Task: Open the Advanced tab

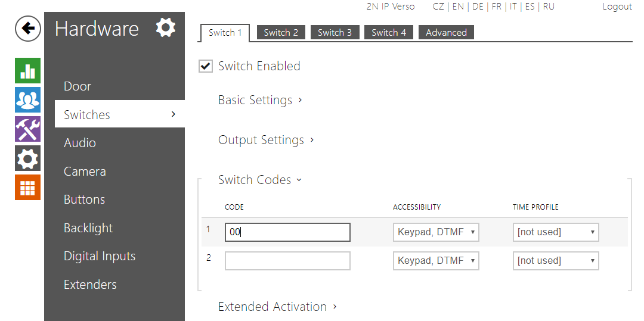Action: click(446, 33)
